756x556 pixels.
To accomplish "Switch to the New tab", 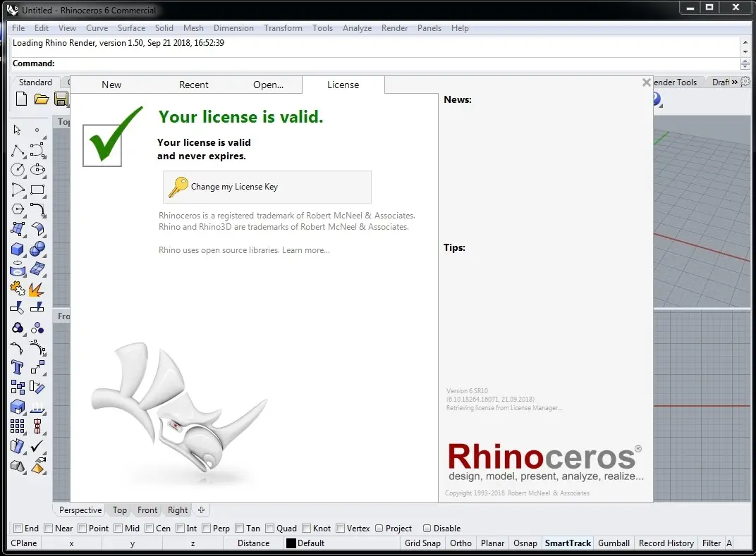I will click(x=111, y=85).
